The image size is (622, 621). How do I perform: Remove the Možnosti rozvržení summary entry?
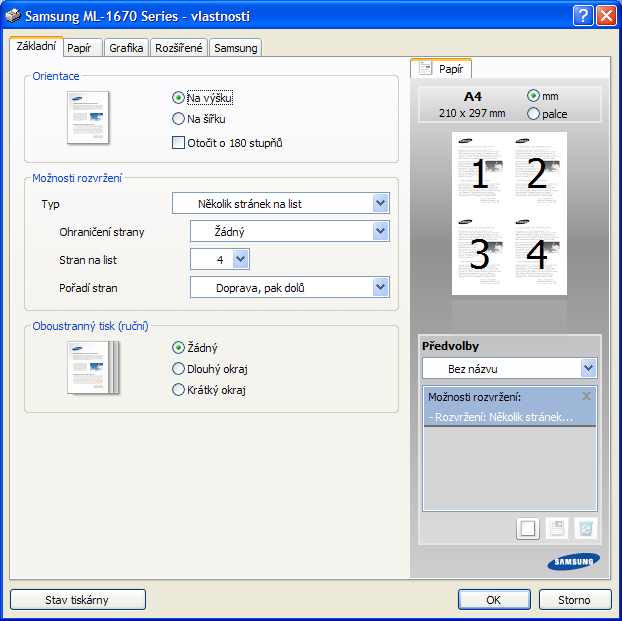[586, 396]
